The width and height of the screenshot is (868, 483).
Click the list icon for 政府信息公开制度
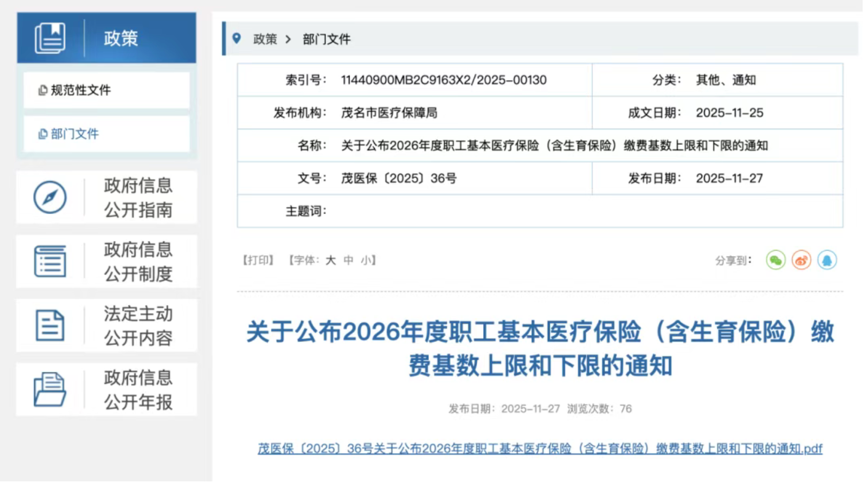coord(50,262)
